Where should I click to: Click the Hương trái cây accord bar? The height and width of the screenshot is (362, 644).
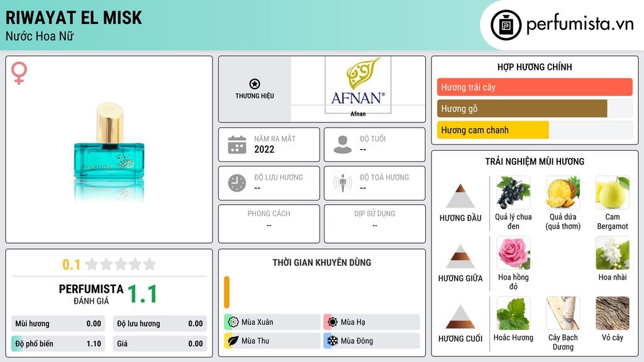(535, 87)
